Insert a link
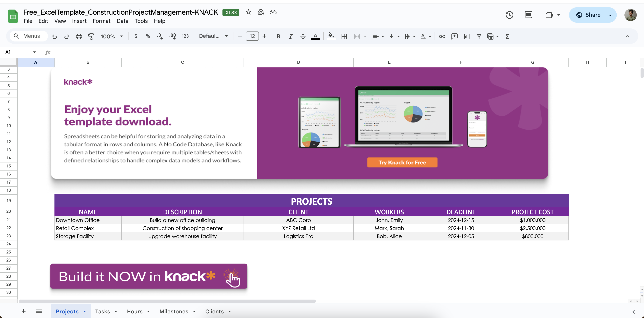The image size is (644, 318). 442,36
